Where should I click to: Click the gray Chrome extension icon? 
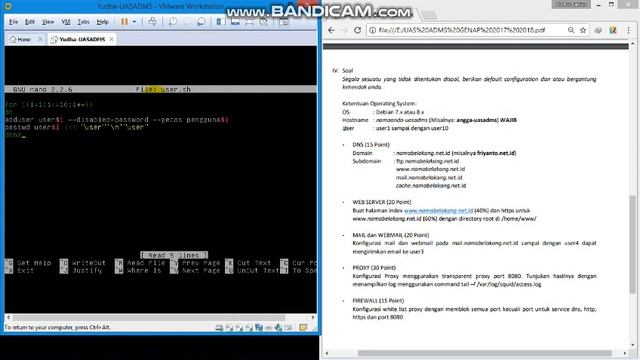598,30
